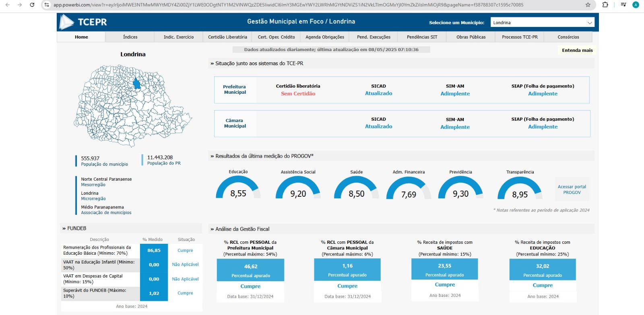Click the 1,02 Superávit FUNDEB cell
Viewport: 644px width, 315px height.
tap(154, 294)
